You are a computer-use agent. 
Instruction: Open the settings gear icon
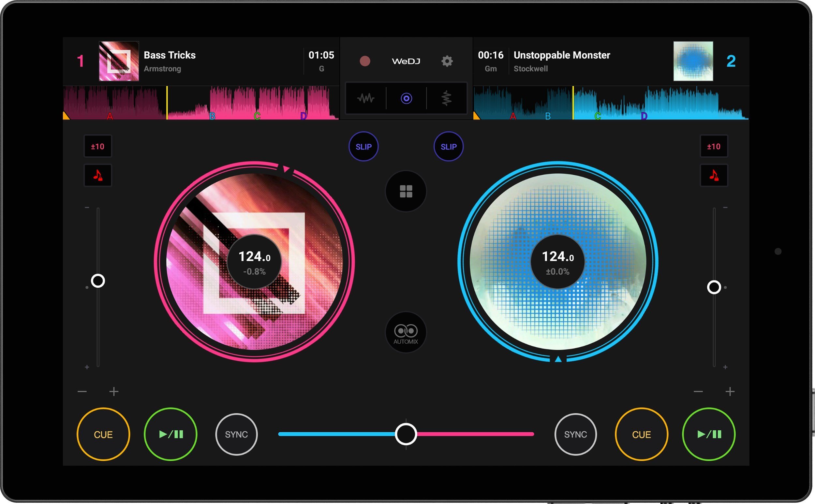coord(447,61)
